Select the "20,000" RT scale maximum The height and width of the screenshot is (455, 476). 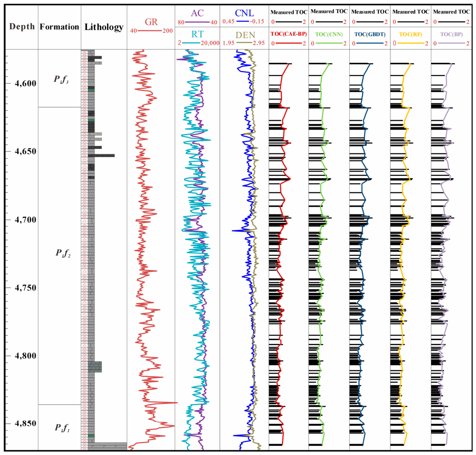click(210, 43)
